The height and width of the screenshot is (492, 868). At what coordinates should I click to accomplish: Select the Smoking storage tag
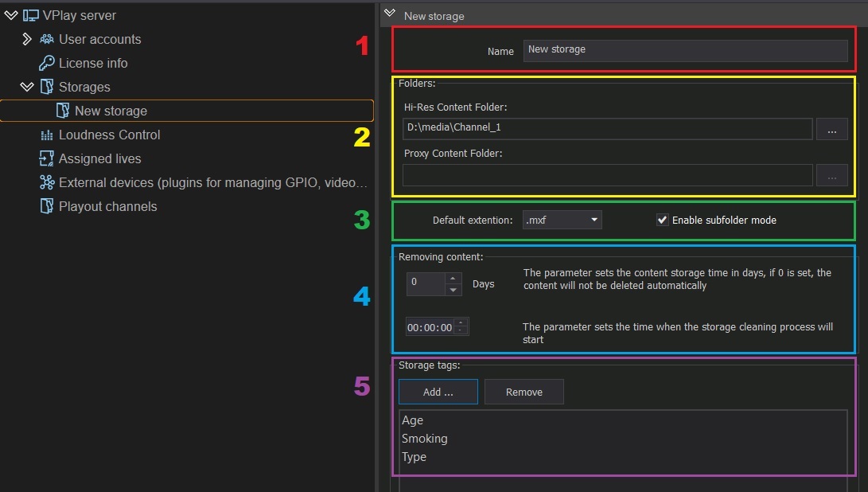(425, 438)
